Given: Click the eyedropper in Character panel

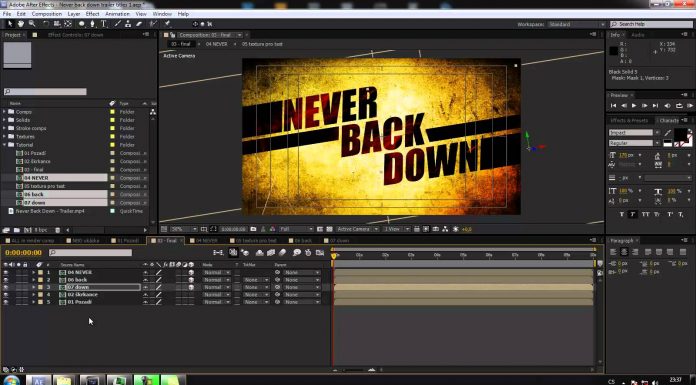Looking at the screenshot, I should (668, 133).
